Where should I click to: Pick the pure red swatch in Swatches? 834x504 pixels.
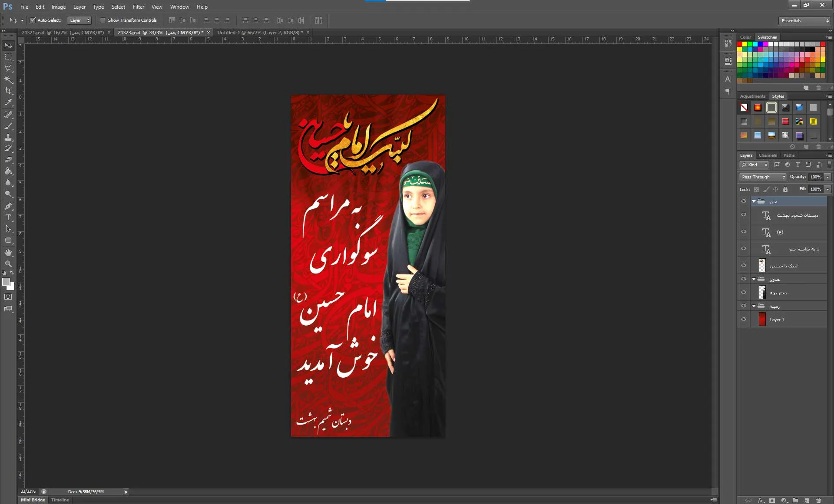tap(739, 44)
